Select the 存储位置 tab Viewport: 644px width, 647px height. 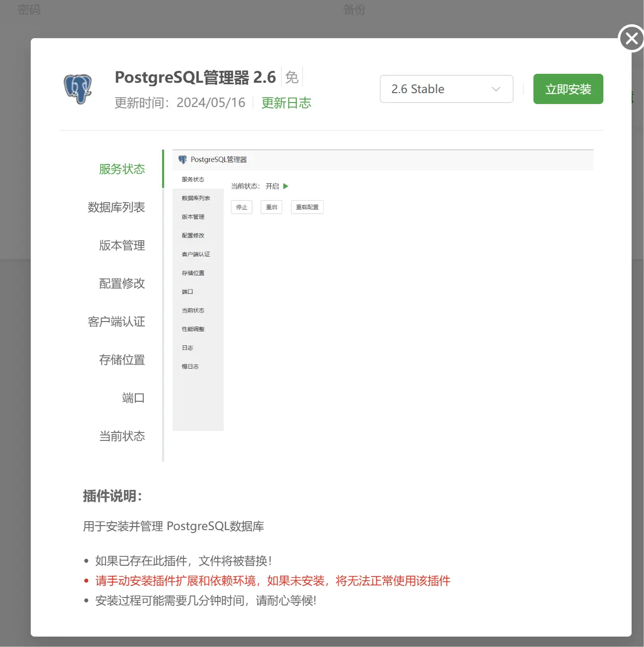[x=122, y=360]
